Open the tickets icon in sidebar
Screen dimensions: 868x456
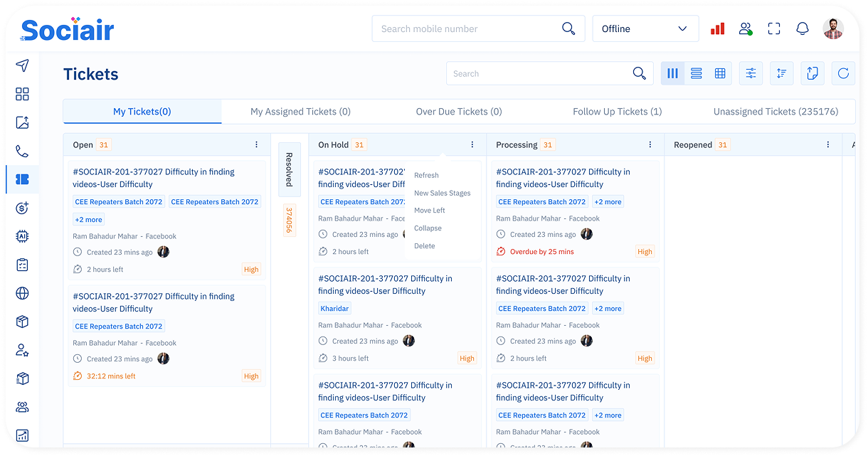[x=22, y=179]
